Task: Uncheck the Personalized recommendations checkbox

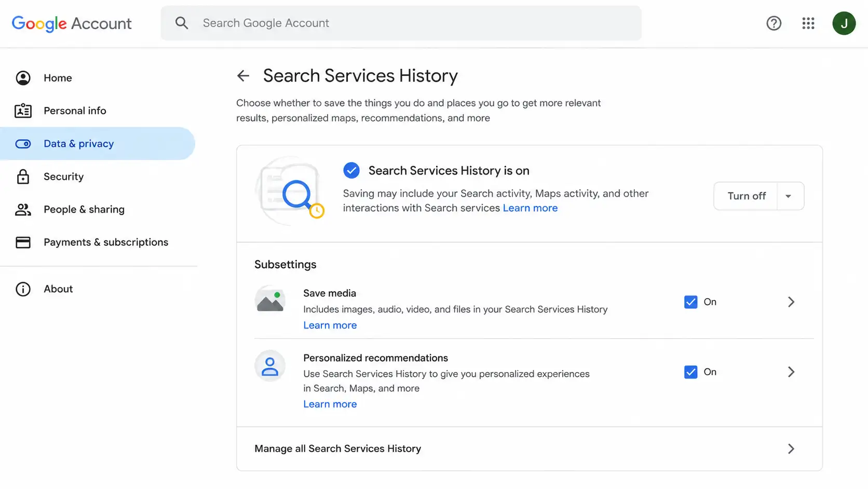Action: tap(690, 372)
